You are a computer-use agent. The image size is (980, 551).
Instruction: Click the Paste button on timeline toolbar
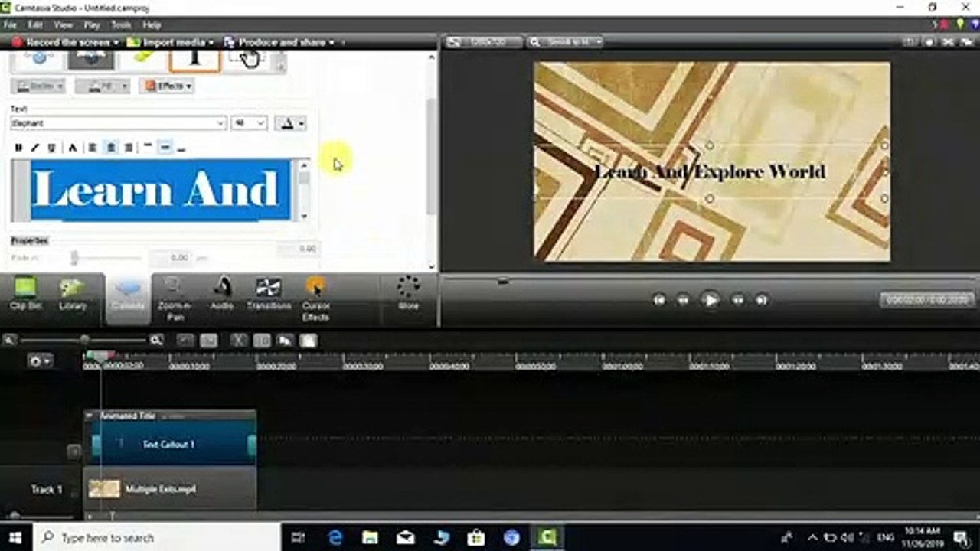coord(308,341)
